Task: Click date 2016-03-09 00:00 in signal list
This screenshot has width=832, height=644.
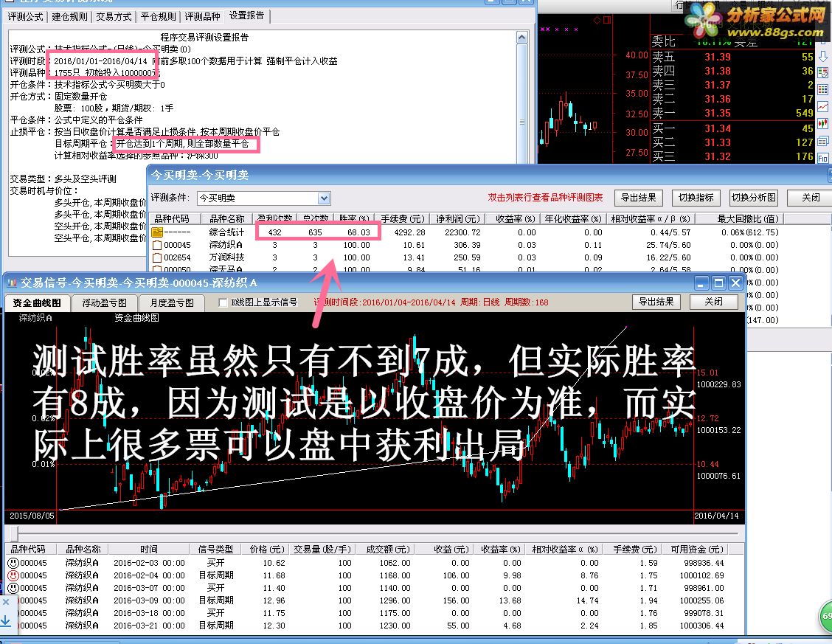Action: click(x=149, y=600)
